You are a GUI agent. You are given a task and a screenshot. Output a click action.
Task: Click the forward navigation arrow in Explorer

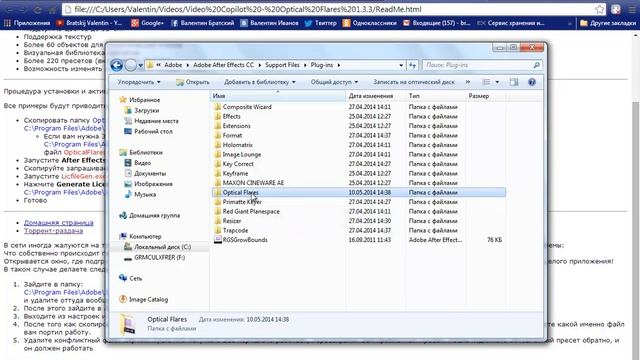coord(131,65)
